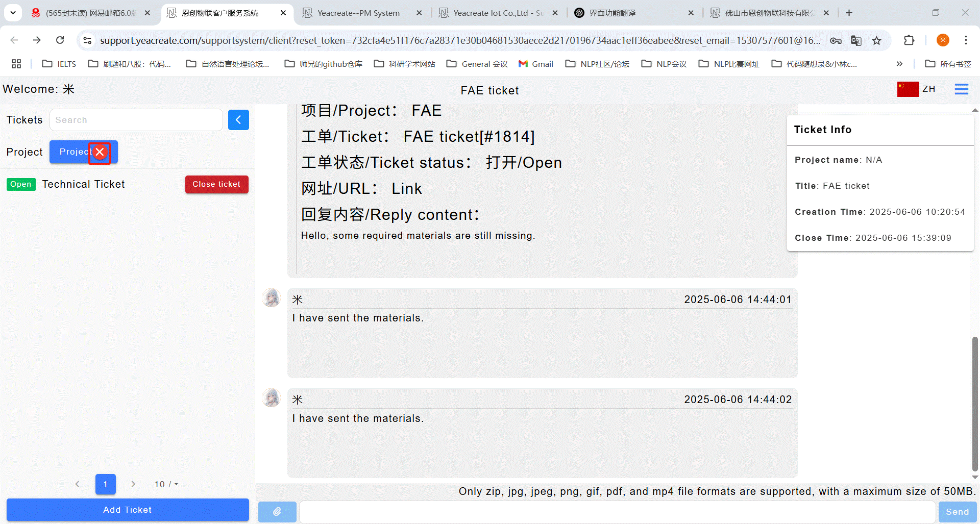Open the page size dropdown

point(166,484)
